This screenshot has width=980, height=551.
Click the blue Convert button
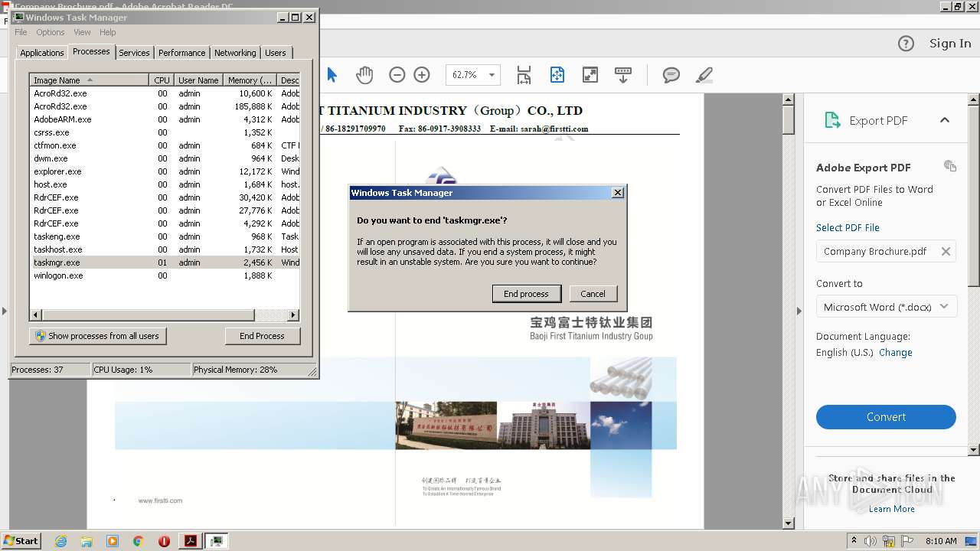[x=886, y=417]
